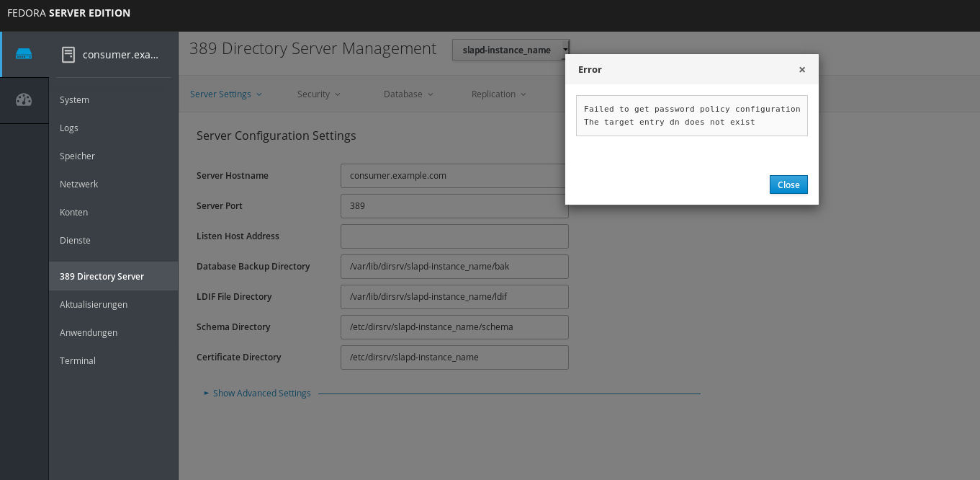Open the server host icon in sidebar
The height and width of the screenshot is (480, 980).
click(24, 54)
